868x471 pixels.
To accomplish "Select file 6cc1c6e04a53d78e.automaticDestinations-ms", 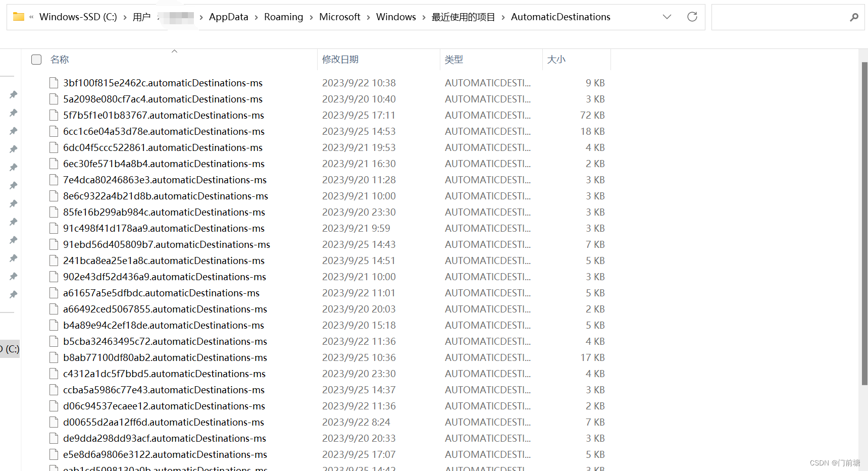I will tap(164, 131).
